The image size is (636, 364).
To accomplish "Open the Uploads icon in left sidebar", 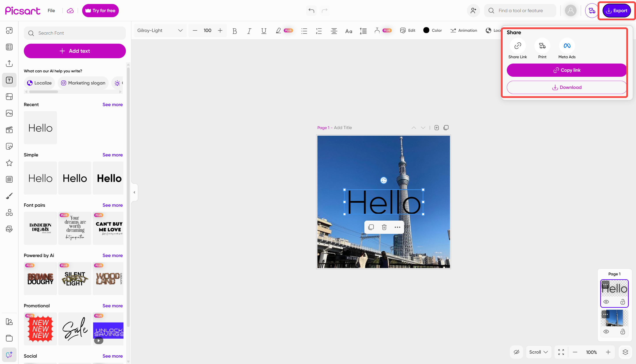I will pyautogui.click(x=9, y=64).
